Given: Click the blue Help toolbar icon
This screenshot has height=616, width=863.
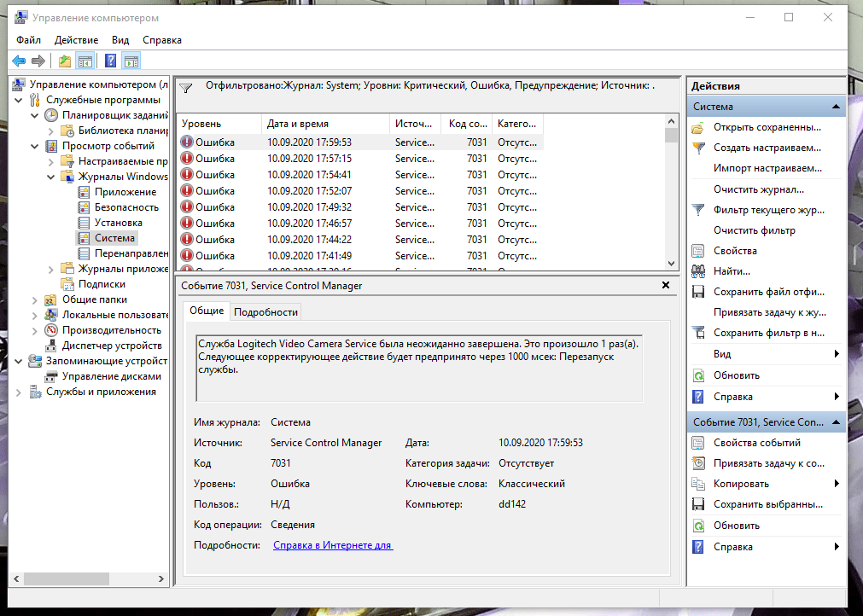Looking at the screenshot, I should [110, 61].
